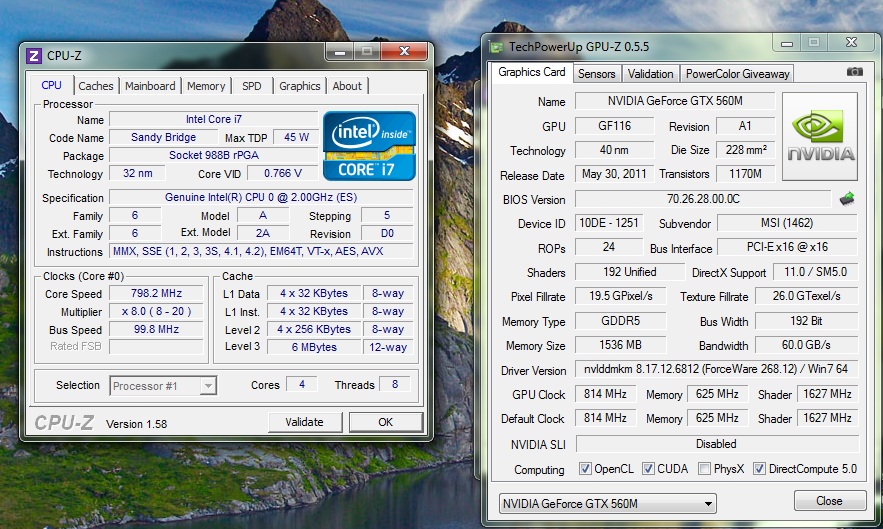The image size is (883, 529).
Task: Click the Memory Size value 1536 MB
Action: coord(620,345)
